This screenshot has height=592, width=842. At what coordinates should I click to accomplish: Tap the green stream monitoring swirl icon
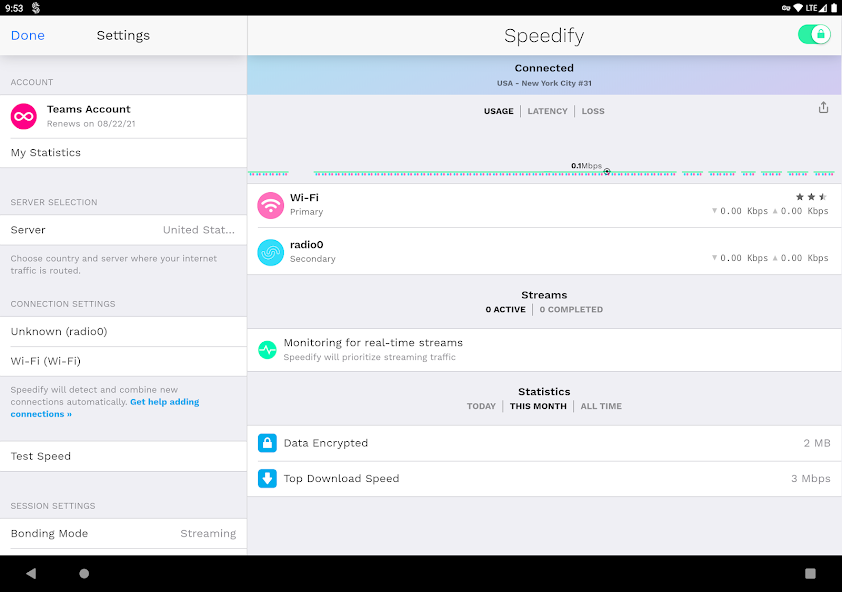point(267,349)
